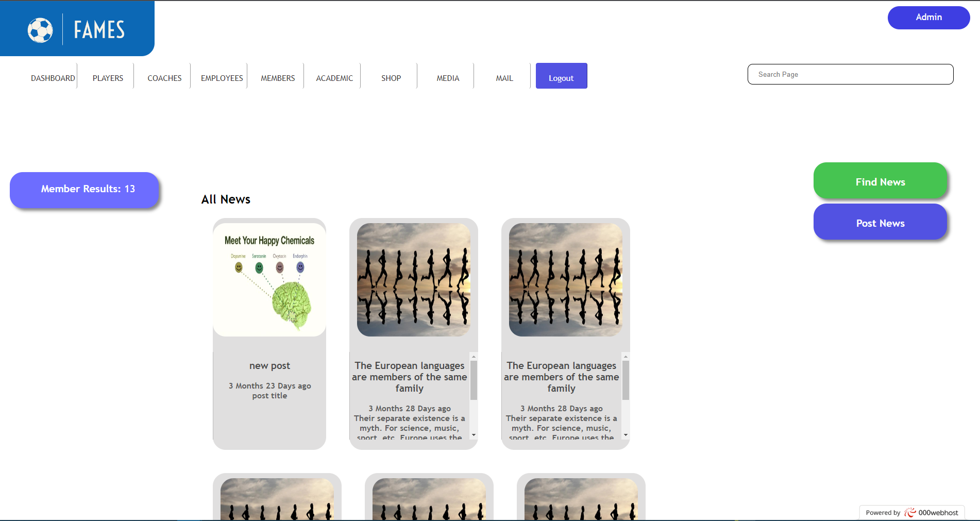Click the Post News button
Image resolution: width=980 pixels, height=521 pixels.
click(880, 222)
